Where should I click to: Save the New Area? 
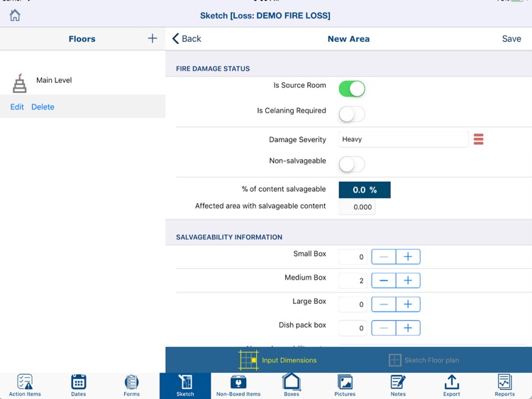coord(511,39)
